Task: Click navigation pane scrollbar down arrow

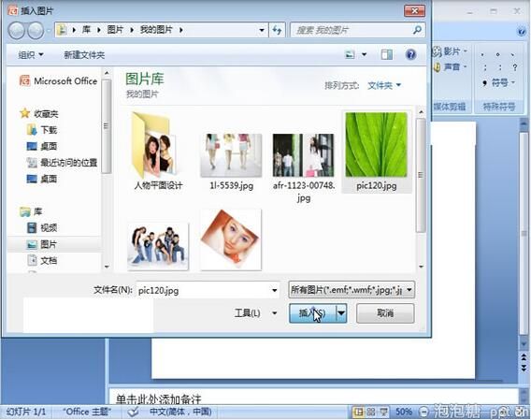Action: click(x=107, y=267)
